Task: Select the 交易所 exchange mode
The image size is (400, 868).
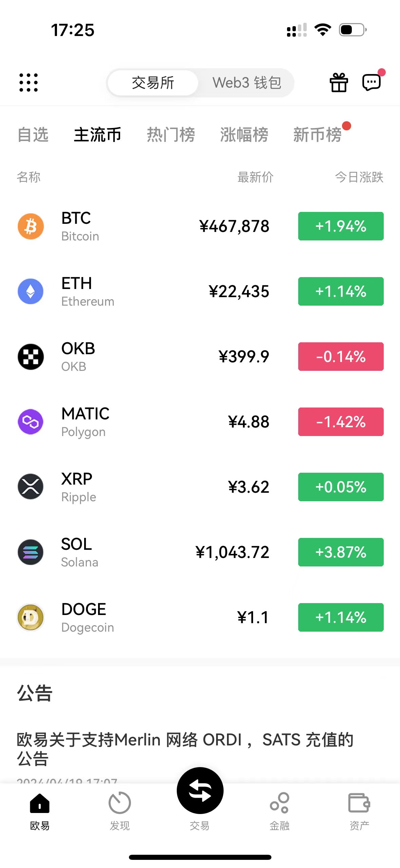Action: pyautogui.click(x=153, y=83)
